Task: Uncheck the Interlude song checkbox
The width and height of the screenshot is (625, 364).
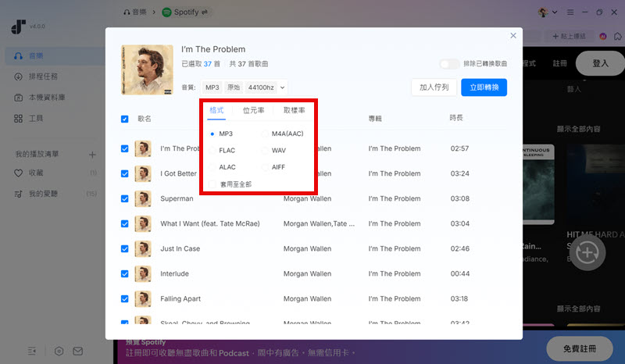Action: tap(125, 274)
